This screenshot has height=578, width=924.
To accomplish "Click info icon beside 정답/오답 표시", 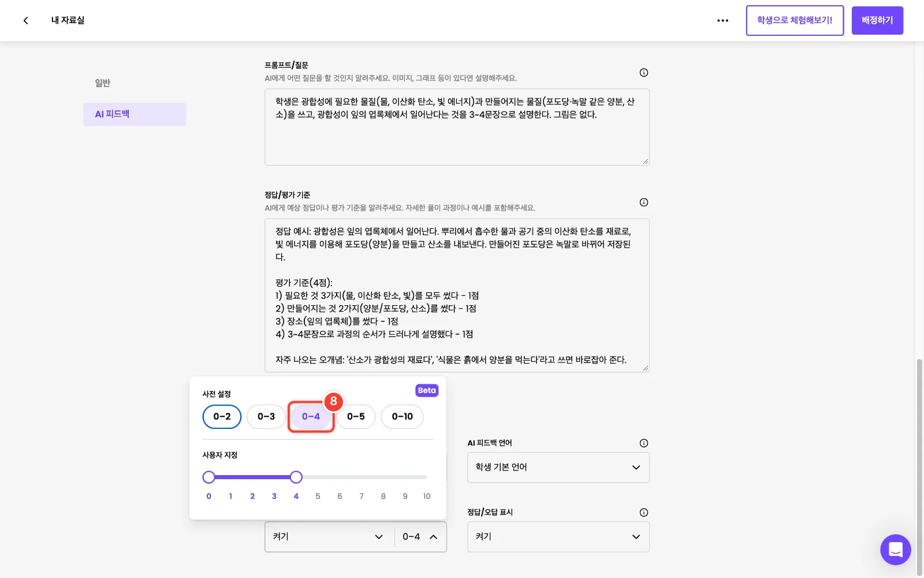I will [x=643, y=513].
